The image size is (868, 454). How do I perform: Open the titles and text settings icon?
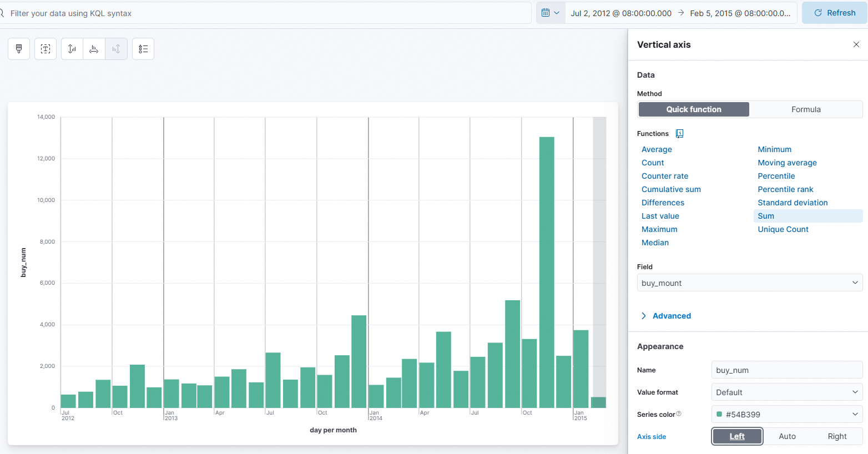click(x=46, y=49)
